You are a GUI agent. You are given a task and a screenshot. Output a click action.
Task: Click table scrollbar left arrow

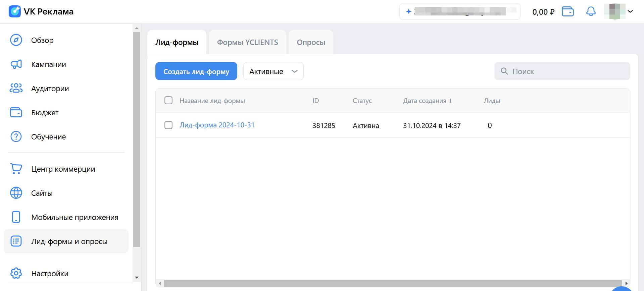tap(160, 283)
